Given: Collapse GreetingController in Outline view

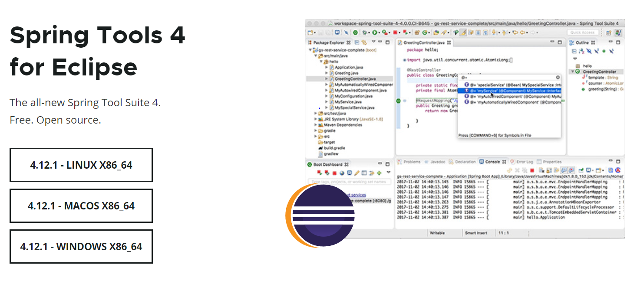Looking at the screenshot, I should pyautogui.click(x=573, y=72).
